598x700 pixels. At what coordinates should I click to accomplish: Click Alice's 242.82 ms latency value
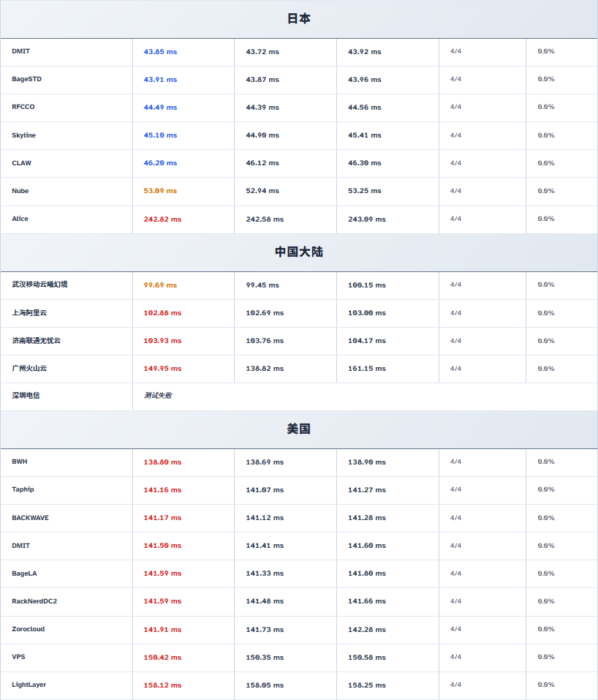pyautogui.click(x=162, y=219)
